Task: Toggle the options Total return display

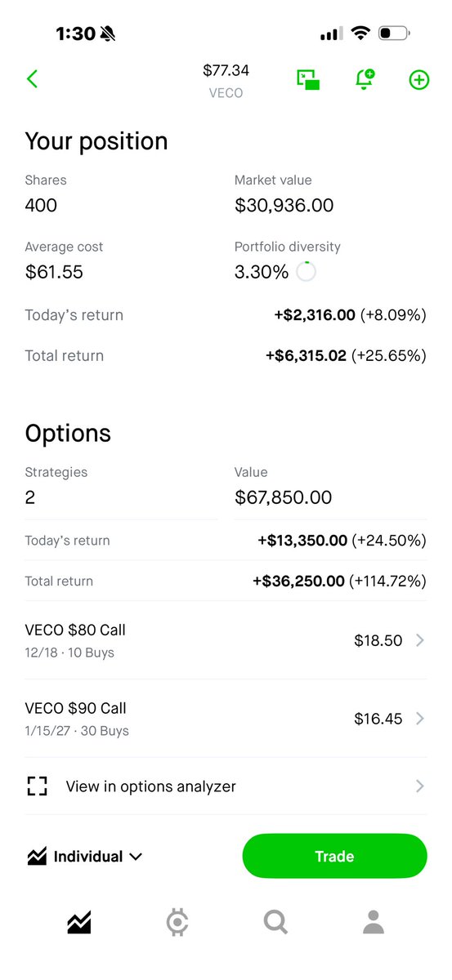Action: tap(226, 581)
